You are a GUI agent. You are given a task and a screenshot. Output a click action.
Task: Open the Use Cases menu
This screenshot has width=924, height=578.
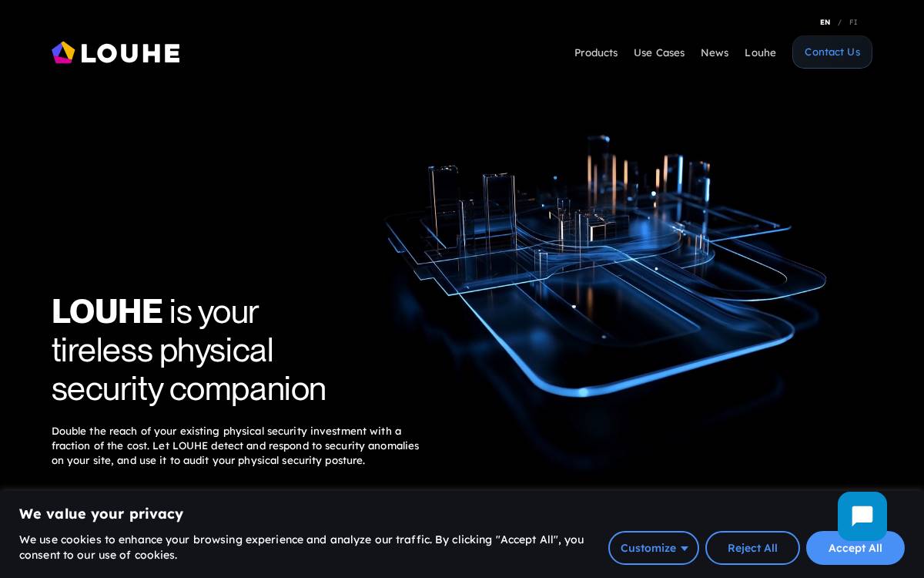pos(659,52)
